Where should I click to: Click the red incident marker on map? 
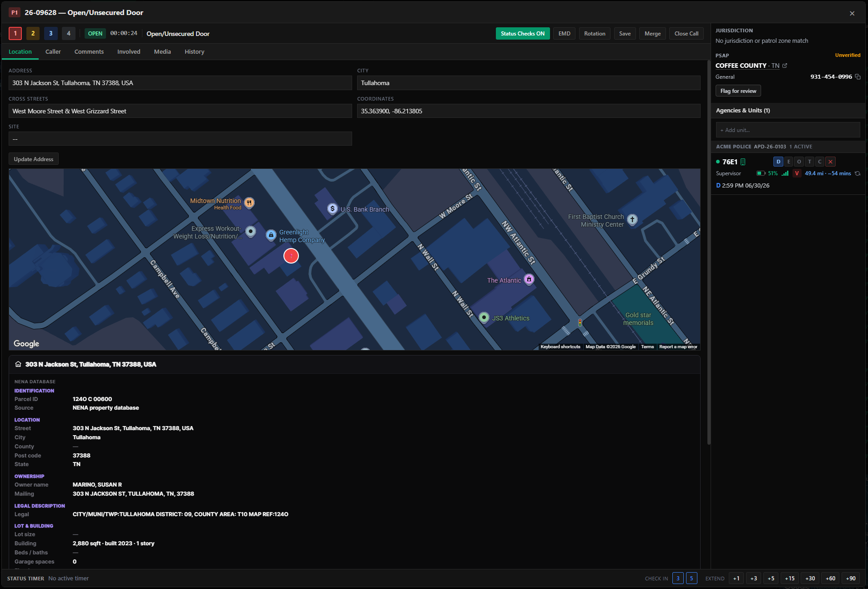click(x=291, y=256)
